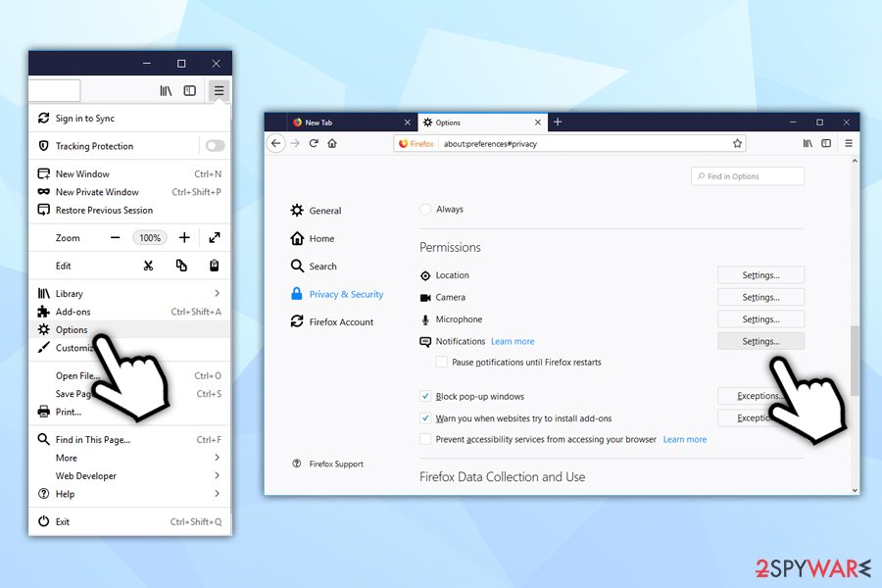The image size is (882, 588).
Task: Click scroll-down arrow of Options page scrollbar
Action: (x=855, y=490)
